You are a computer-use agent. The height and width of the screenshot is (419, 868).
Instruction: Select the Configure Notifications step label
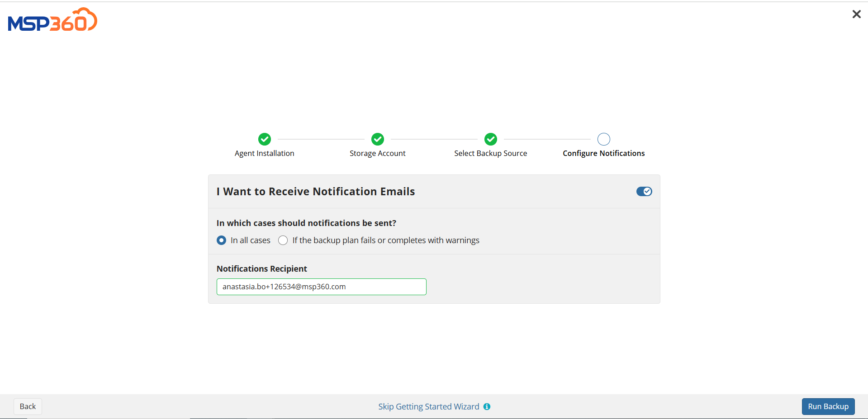click(603, 153)
